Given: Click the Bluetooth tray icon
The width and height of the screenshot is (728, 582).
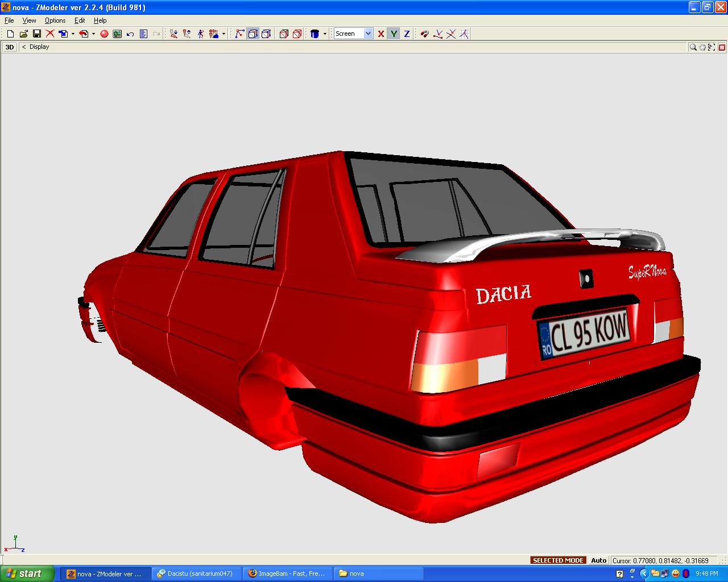Looking at the screenshot, I should pos(686,574).
